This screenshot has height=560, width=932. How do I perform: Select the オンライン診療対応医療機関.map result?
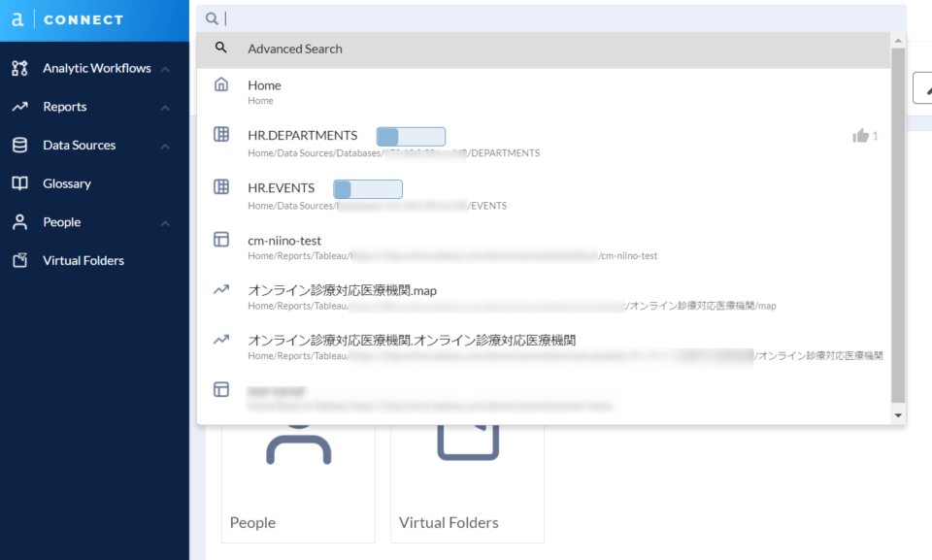[x=544, y=297]
